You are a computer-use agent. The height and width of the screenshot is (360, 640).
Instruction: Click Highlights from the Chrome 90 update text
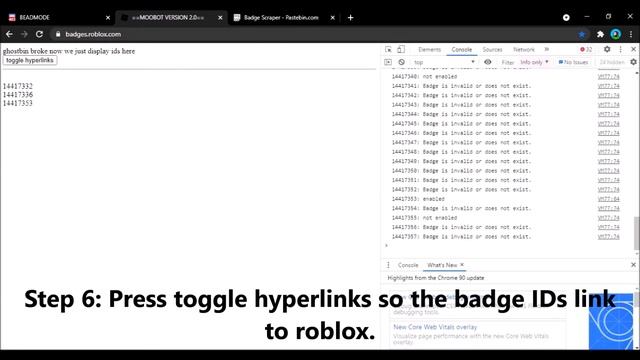(436, 278)
